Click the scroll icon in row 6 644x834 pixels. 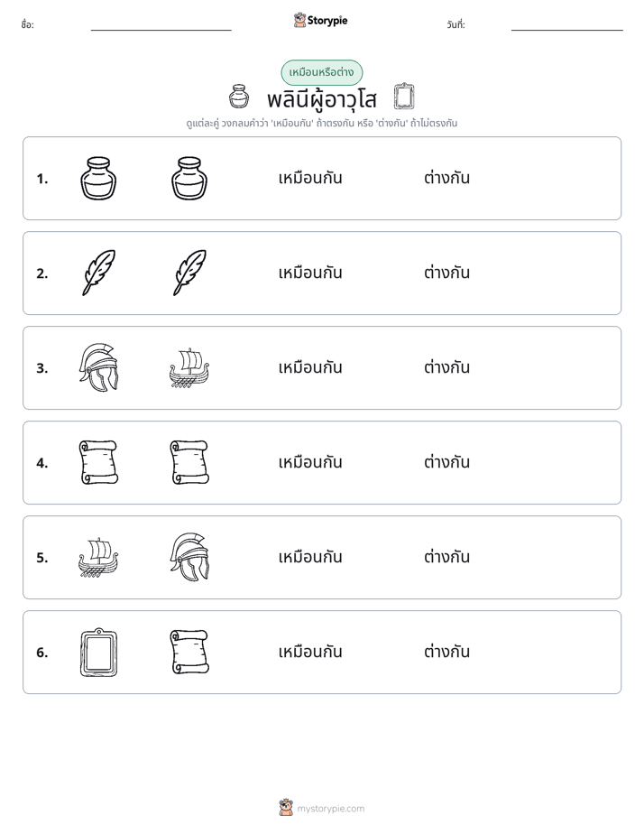click(x=189, y=652)
